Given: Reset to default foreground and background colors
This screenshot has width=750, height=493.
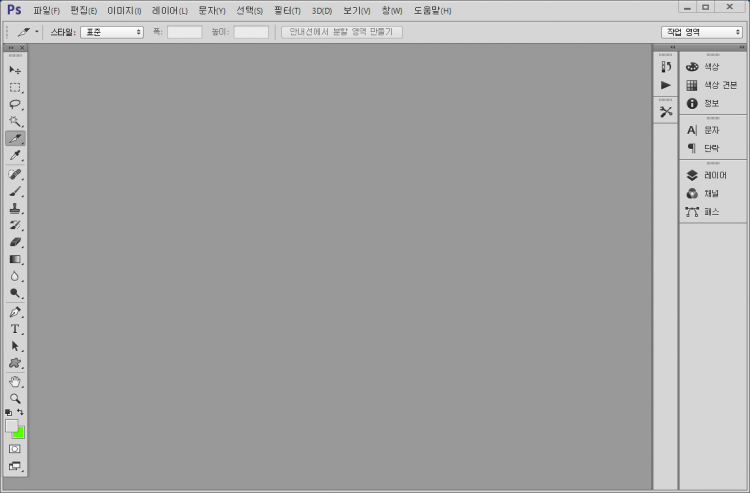Looking at the screenshot, I should (x=9, y=411).
